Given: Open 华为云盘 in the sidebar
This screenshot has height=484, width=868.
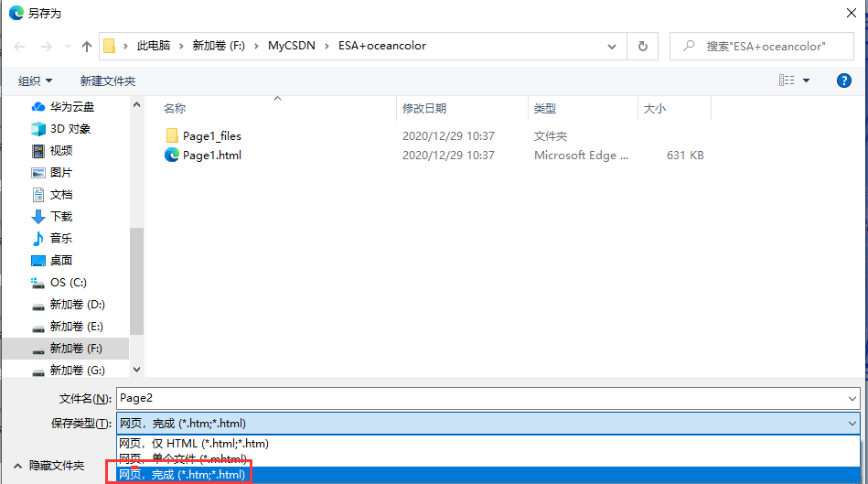Looking at the screenshot, I should [x=72, y=107].
